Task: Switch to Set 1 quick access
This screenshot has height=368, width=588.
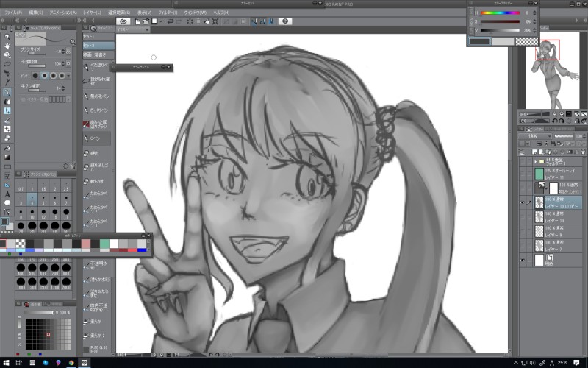Action: click(98, 36)
